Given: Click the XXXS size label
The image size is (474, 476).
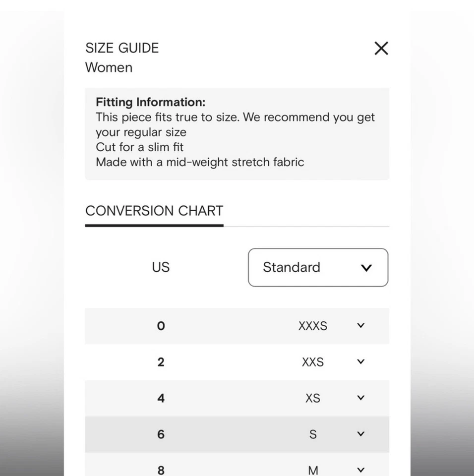Looking at the screenshot, I should click(313, 326).
